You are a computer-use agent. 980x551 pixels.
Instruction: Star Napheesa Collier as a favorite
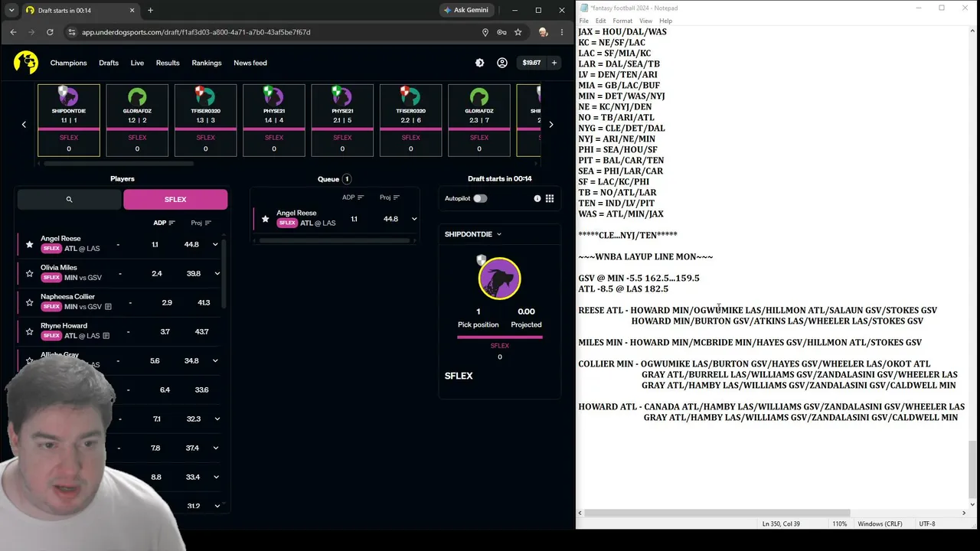point(30,302)
